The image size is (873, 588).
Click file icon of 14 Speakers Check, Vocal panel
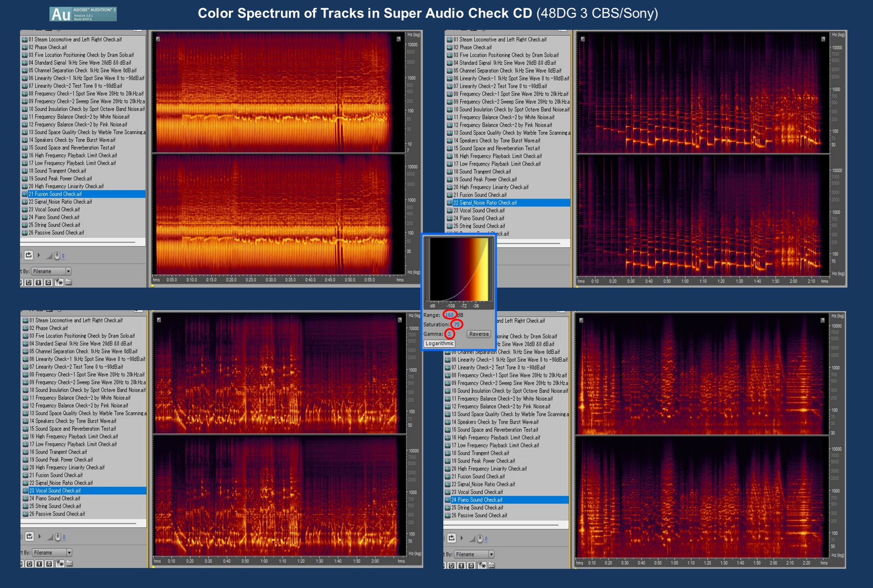click(x=26, y=421)
